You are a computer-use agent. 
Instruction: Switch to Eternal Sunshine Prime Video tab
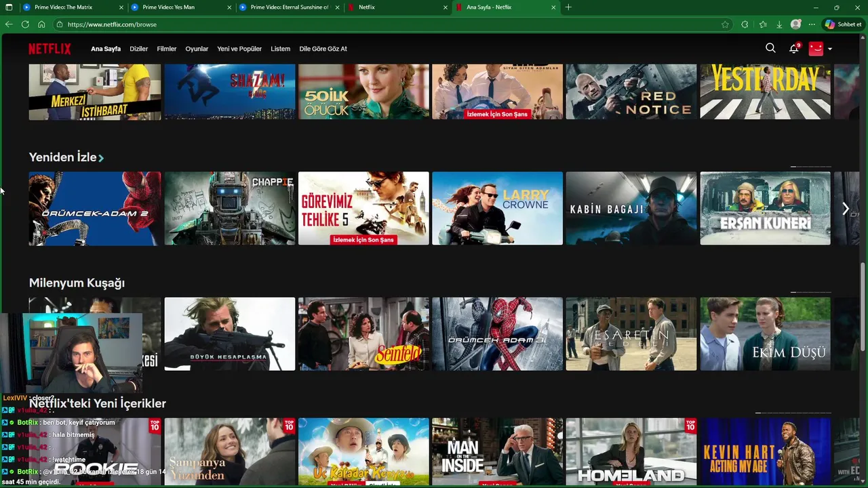pyautogui.click(x=289, y=7)
